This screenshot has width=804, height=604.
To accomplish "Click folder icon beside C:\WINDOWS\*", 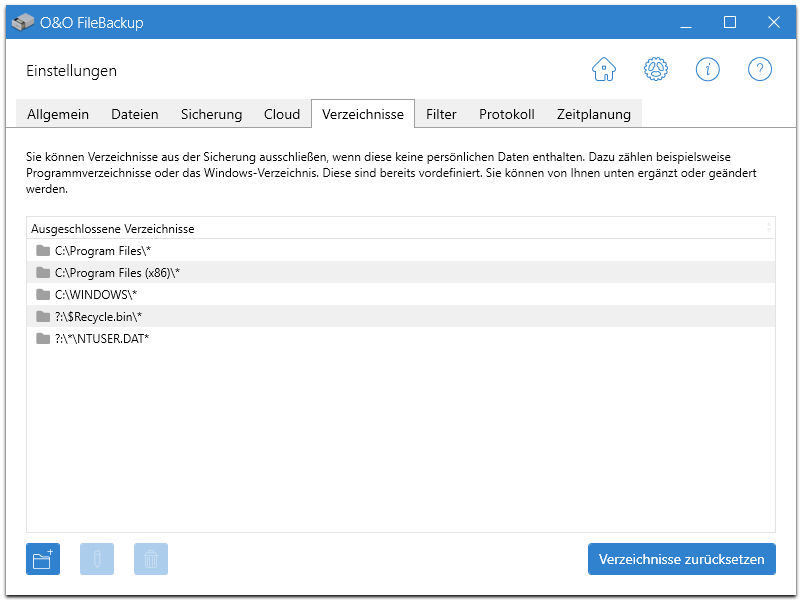I will click(43, 295).
